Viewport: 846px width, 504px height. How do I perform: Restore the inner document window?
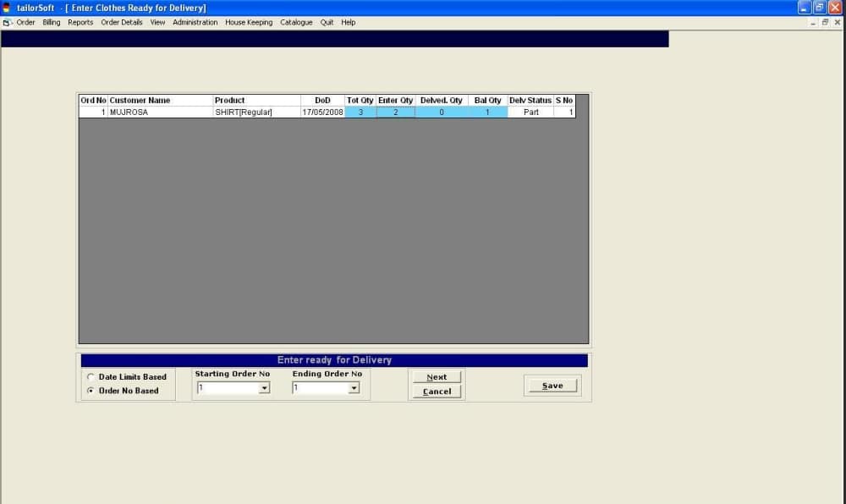(825, 23)
